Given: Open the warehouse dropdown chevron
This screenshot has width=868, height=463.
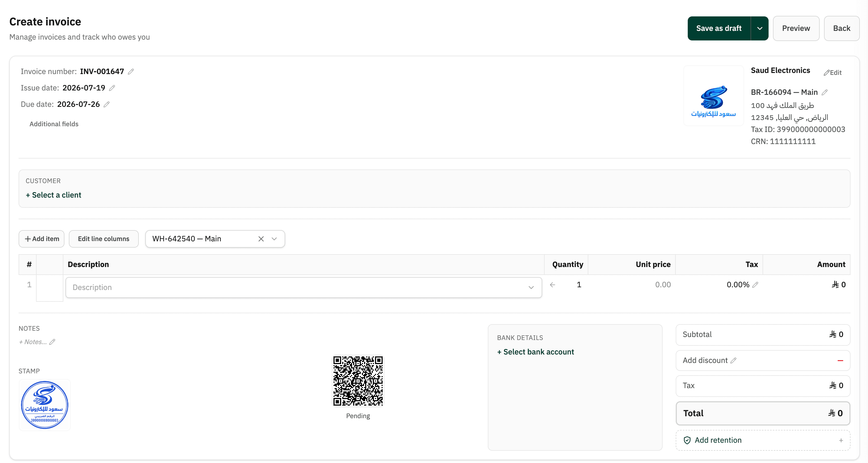Looking at the screenshot, I should (x=274, y=239).
